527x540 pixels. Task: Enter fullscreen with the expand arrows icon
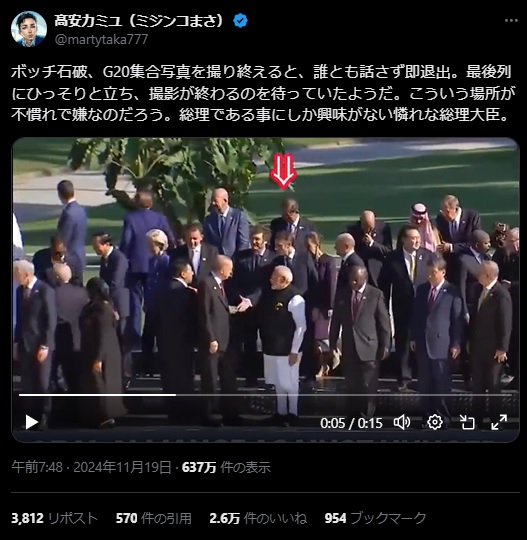(x=499, y=422)
